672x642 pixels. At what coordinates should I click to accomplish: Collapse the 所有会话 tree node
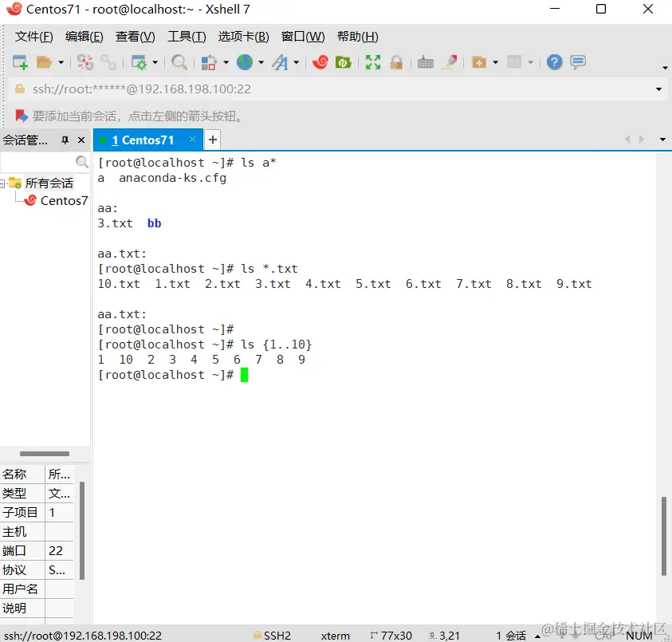coord(2,183)
